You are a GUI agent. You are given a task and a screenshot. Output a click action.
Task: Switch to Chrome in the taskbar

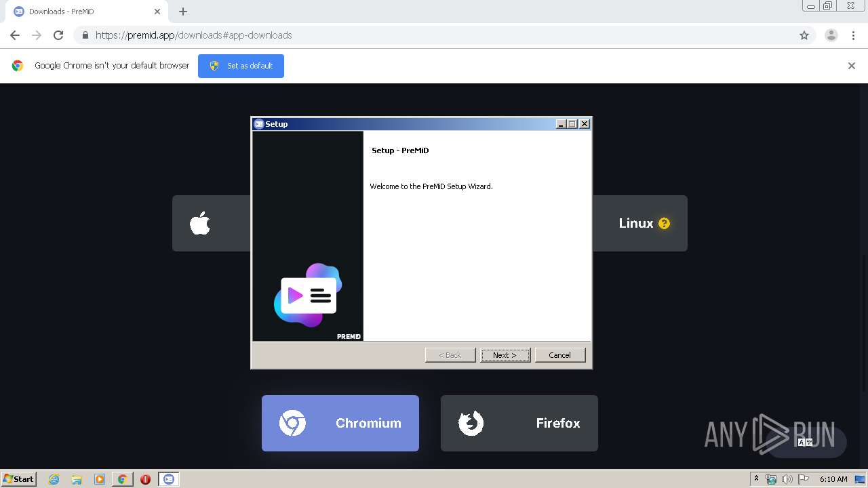tap(123, 479)
